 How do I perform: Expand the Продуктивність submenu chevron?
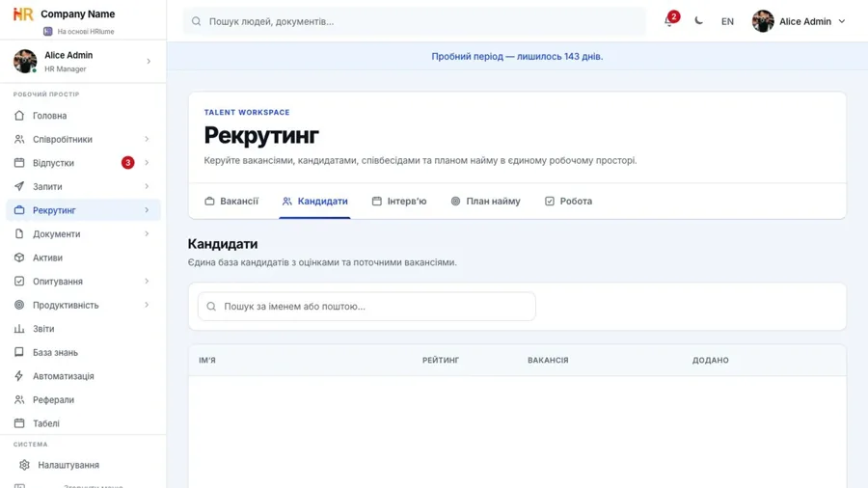coord(147,305)
